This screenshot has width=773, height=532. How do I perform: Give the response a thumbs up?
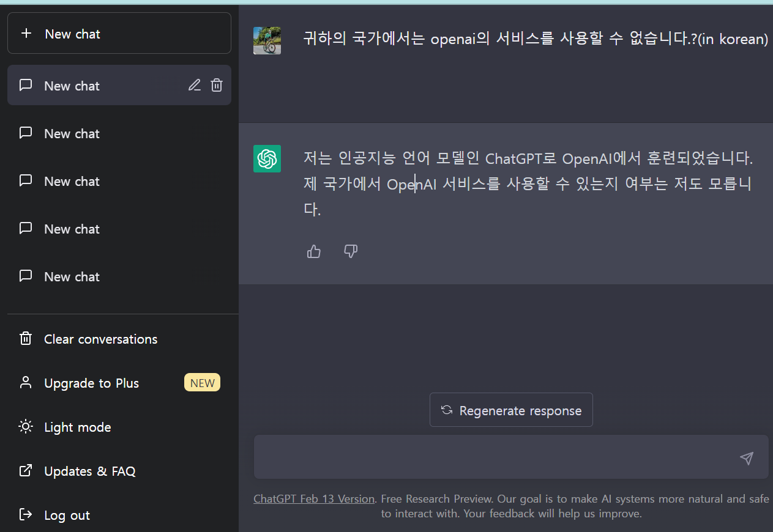click(x=314, y=251)
